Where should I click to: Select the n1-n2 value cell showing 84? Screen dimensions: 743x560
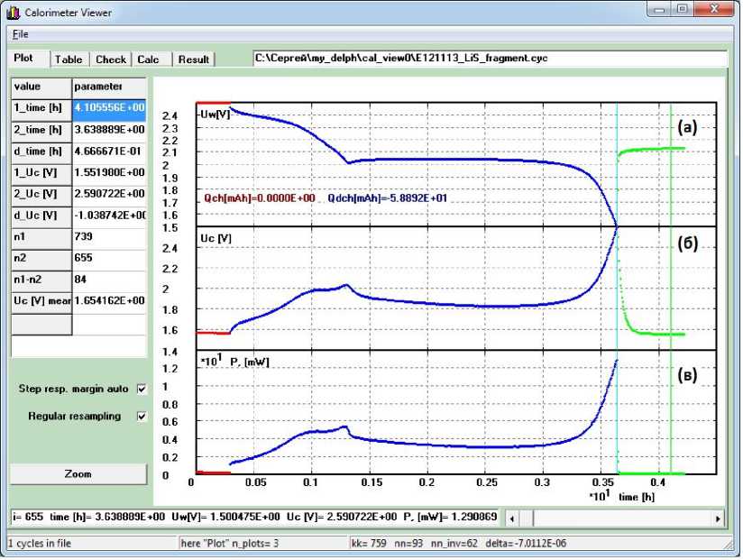tap(108, 280)
